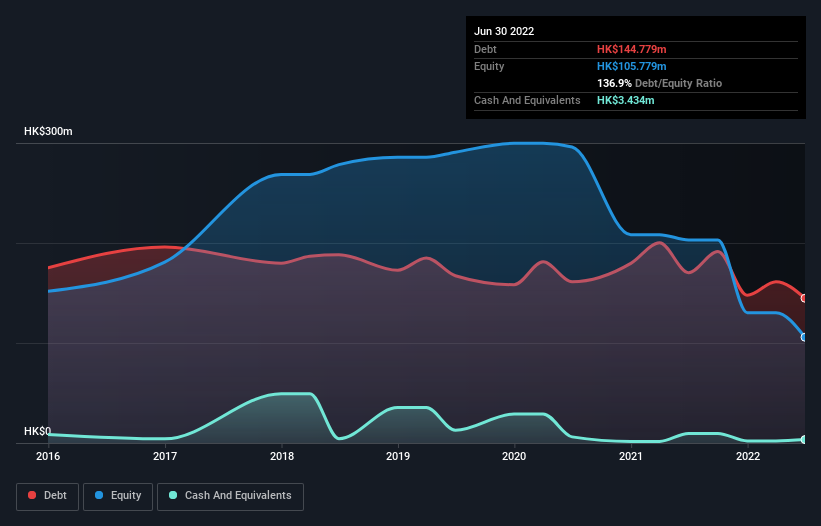Click the Jun 30 2022 tooltip date

click(504, 31)
